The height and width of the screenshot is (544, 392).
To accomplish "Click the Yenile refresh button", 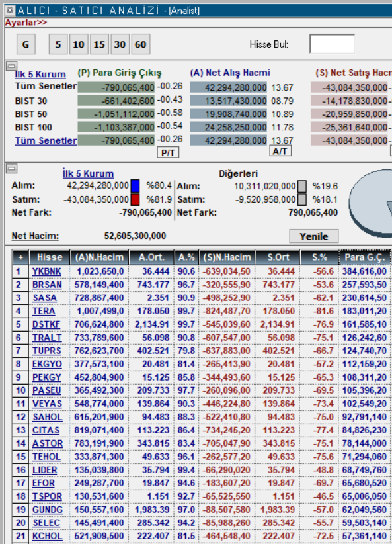I will [x=314, y=236].
